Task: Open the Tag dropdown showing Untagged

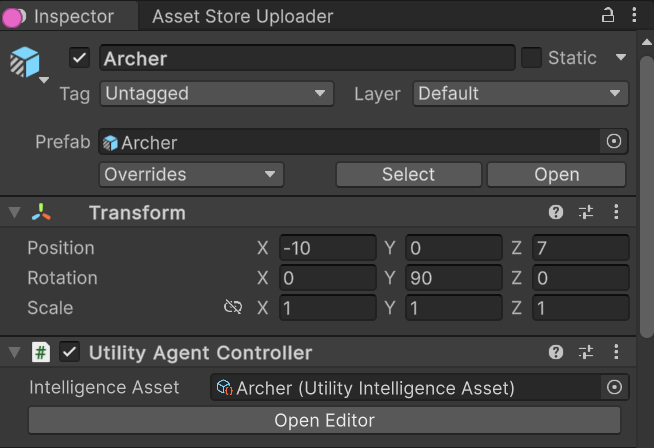Action: pyautogui.click(x=216, y=93)
